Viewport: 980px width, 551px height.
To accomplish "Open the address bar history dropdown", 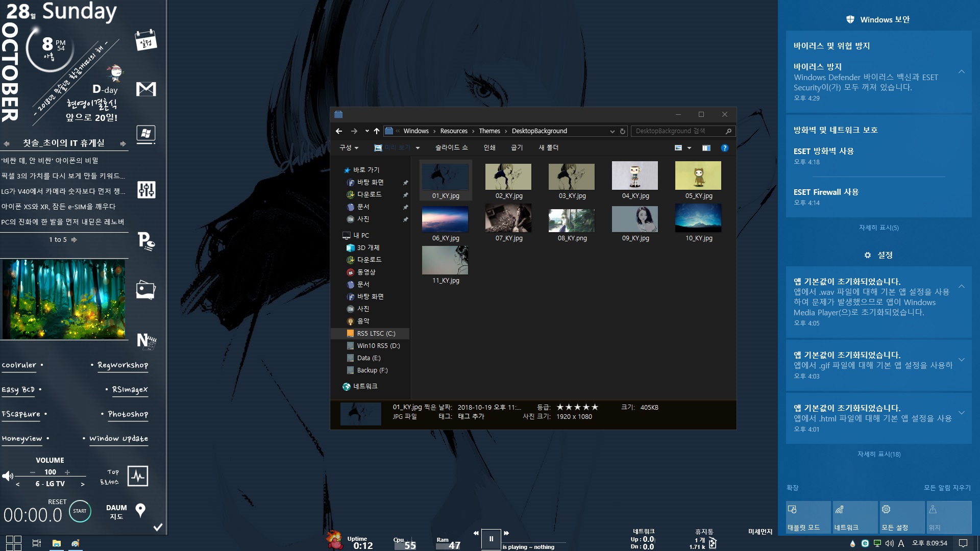I will pyautogui.click(x=612, y=132).
